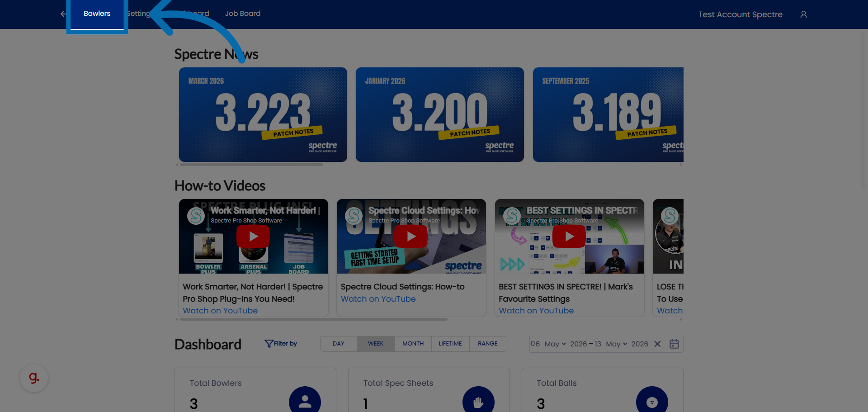Open the Bowlers tab
The height and width of the screenshot is (412, 868).
tap(97, 14)
